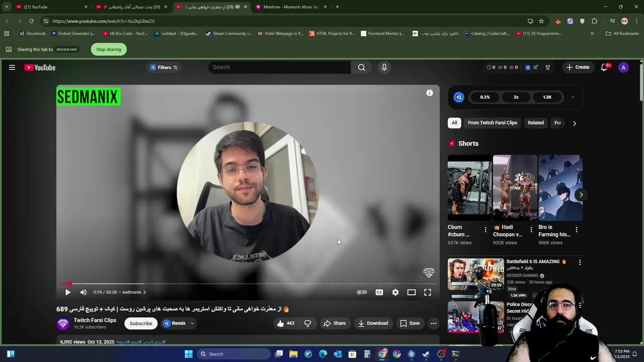644x362 pixels.
Task: Click the Download button
Action: point(373,323)
